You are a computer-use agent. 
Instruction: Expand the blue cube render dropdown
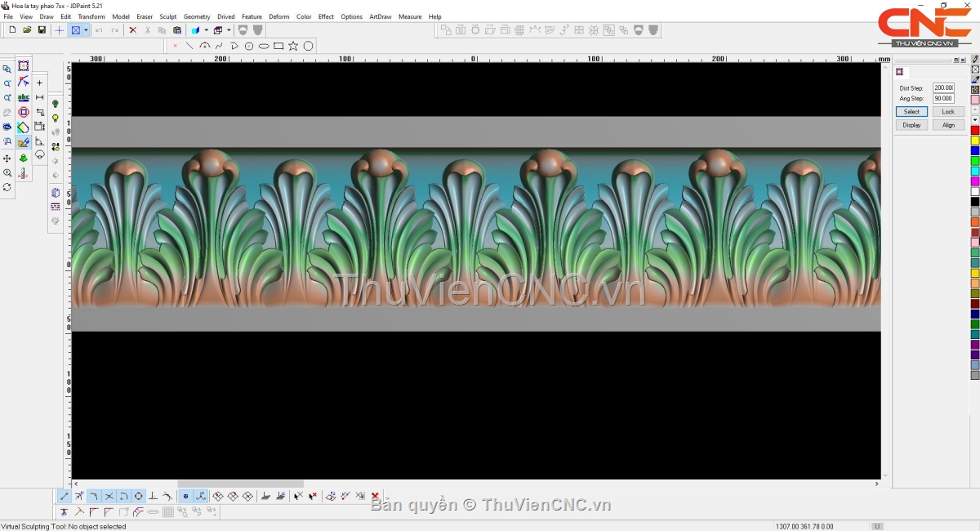206,30
